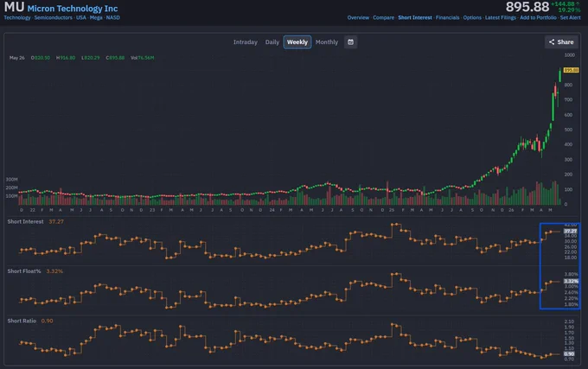Click the May 26 date in OHLC header
Viewport: 588px width, 369px height.
click(17, 58)
